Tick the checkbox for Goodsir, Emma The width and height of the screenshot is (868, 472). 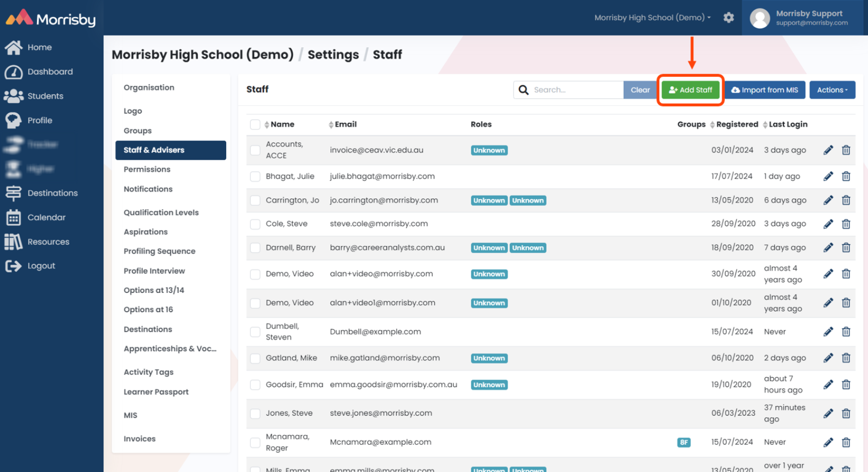255,385
